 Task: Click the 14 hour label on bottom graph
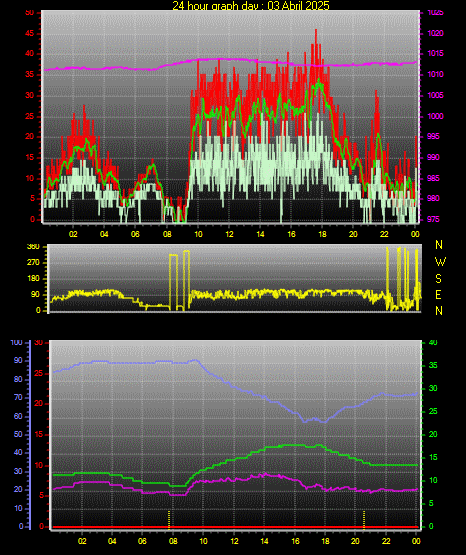[x=264, y=541]
